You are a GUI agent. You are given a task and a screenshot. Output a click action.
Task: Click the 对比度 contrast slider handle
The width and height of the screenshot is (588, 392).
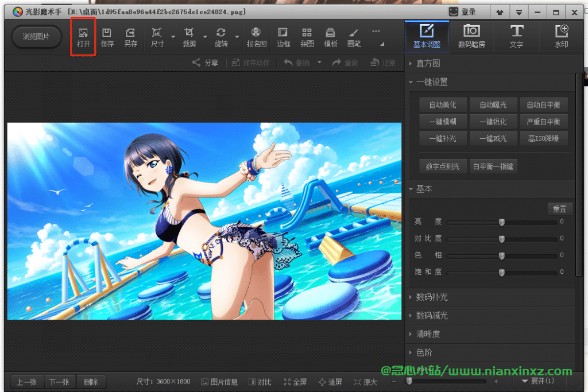(x=502, y=239)
